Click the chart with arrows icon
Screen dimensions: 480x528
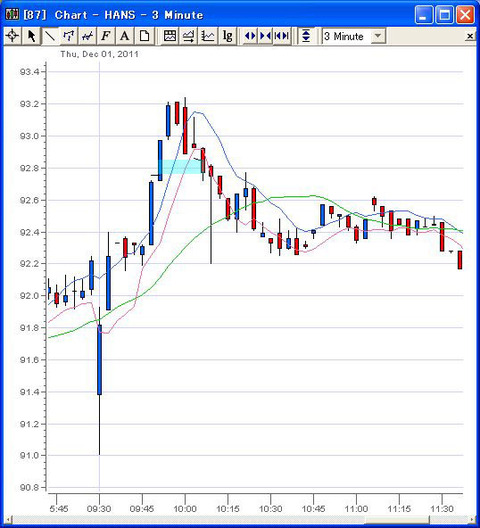pos(189,36)
